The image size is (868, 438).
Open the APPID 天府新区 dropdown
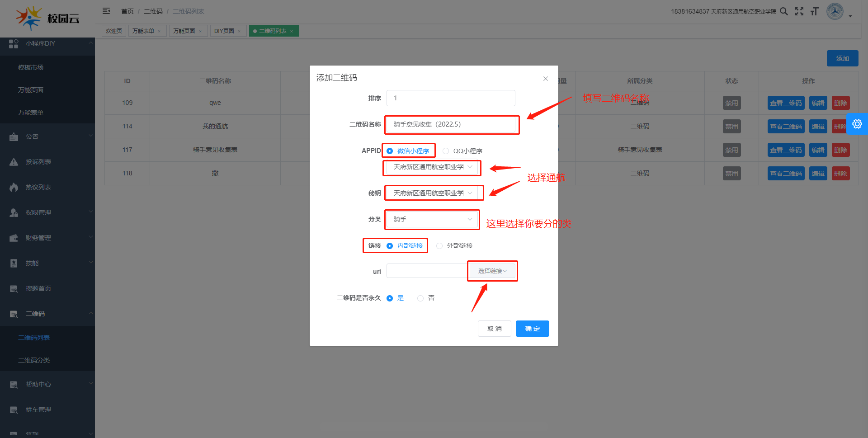tap(432, 167)
